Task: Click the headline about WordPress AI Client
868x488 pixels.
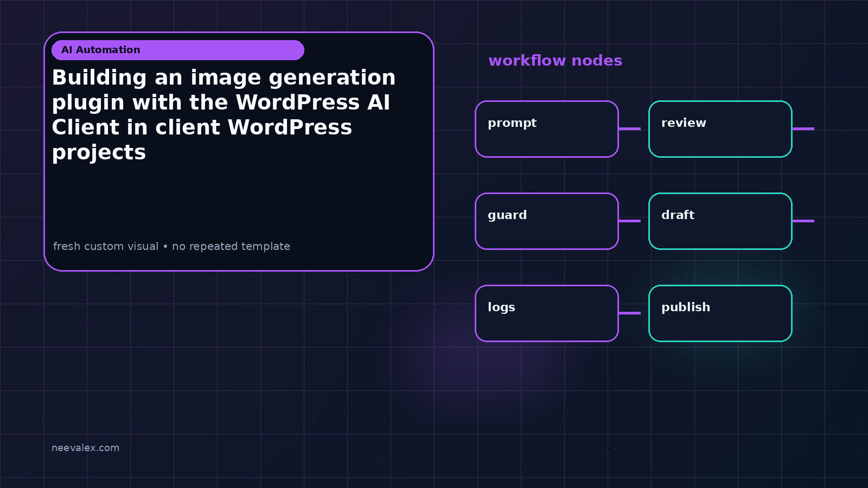Action: (x=224, y=115)
